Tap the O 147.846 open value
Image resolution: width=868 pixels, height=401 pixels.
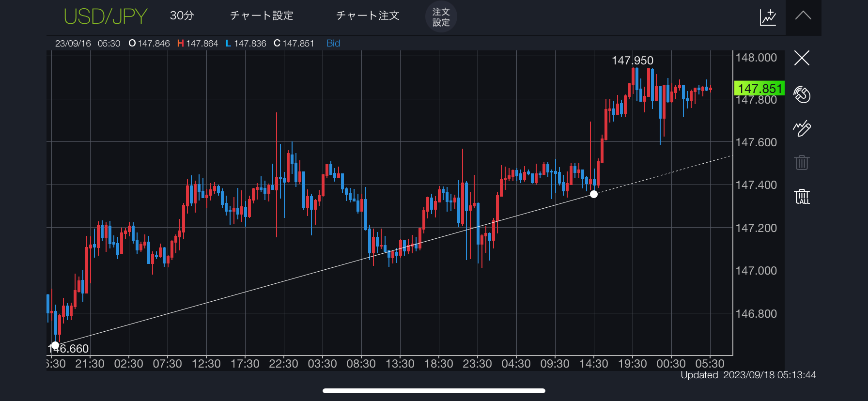click(x=149, y=43)
